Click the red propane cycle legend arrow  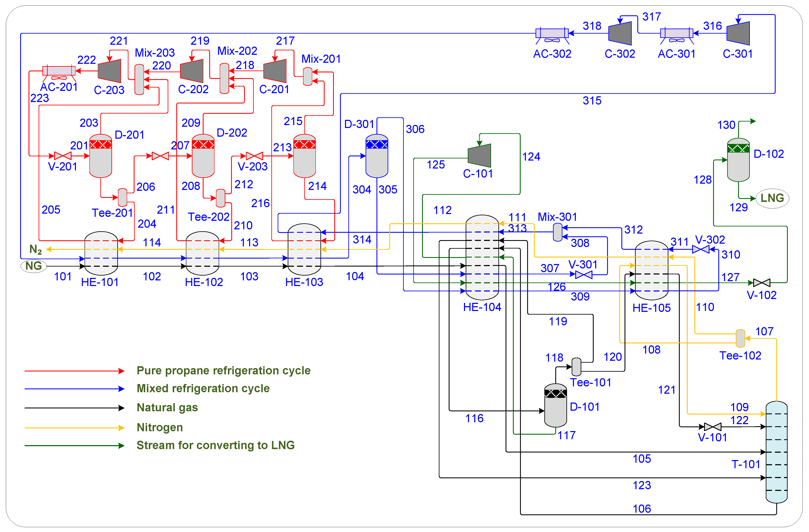point(74,371)
